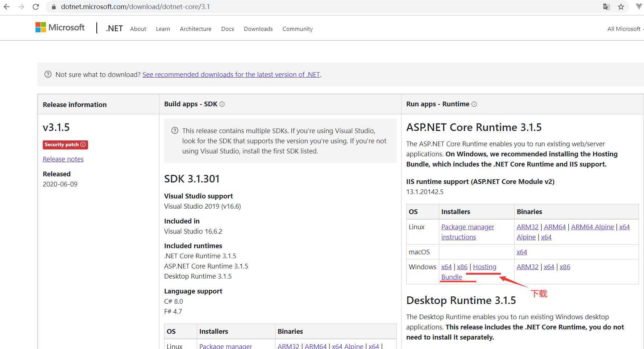
Task: Download Windows x86 ASP.NET runtime binary
Action: tap(565, 267)
